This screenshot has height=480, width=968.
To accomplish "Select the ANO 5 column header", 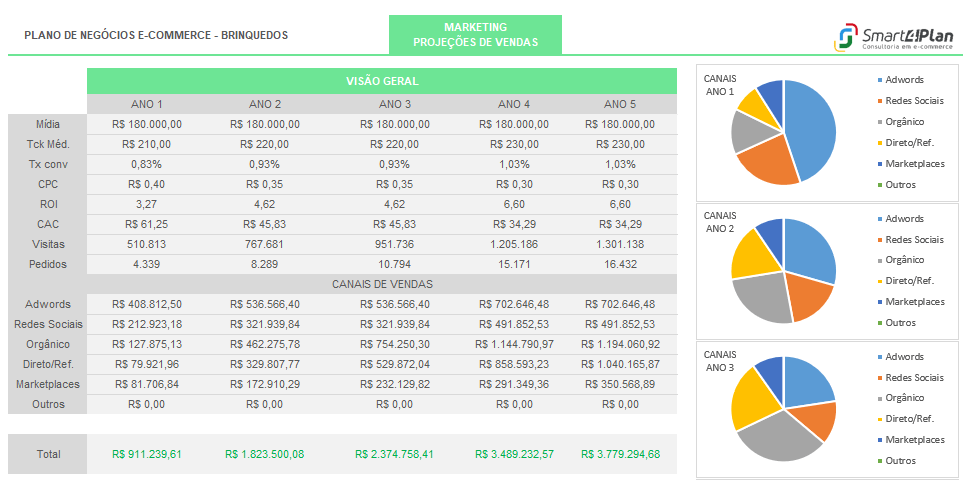I will (x=620, y=104).
